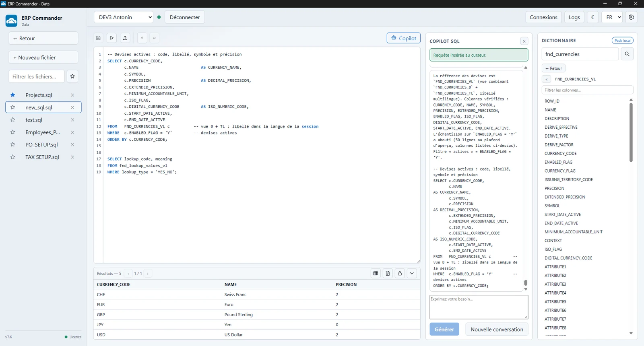Screen dimensions: 644x346
Task: Focus the Filtrer les colonnes field
Action: pos(588,90)
